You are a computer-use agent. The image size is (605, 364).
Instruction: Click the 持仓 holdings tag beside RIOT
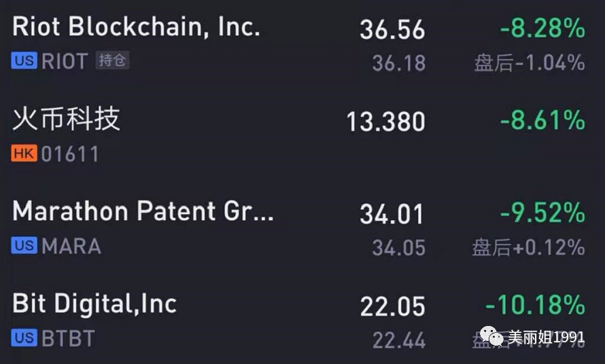(112, 60)
